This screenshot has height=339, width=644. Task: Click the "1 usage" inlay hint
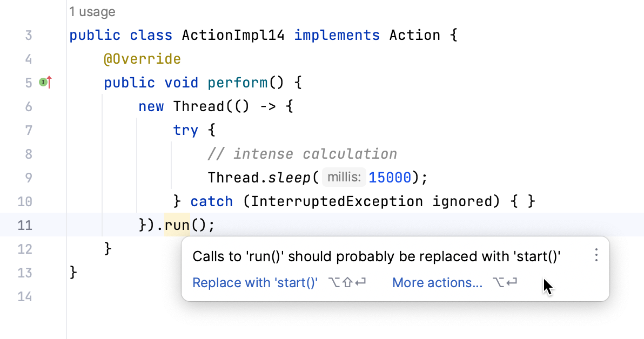coord(92,12)
